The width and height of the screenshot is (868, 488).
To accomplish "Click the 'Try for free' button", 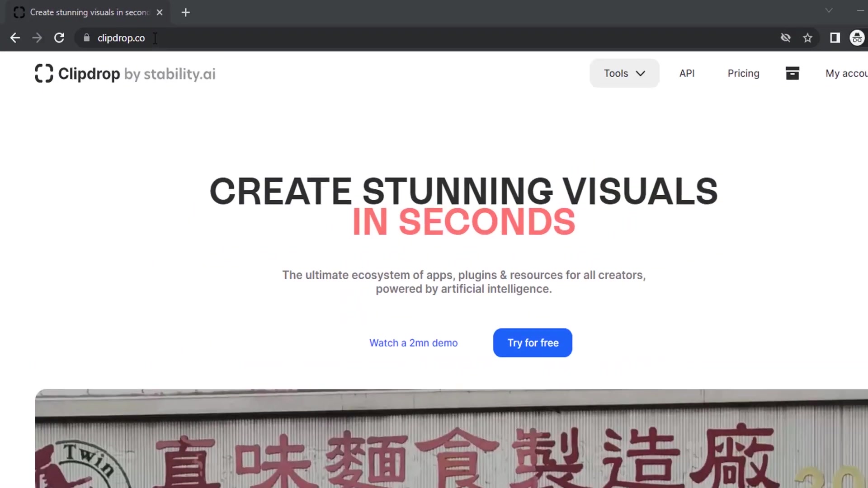I will (533, 343).
